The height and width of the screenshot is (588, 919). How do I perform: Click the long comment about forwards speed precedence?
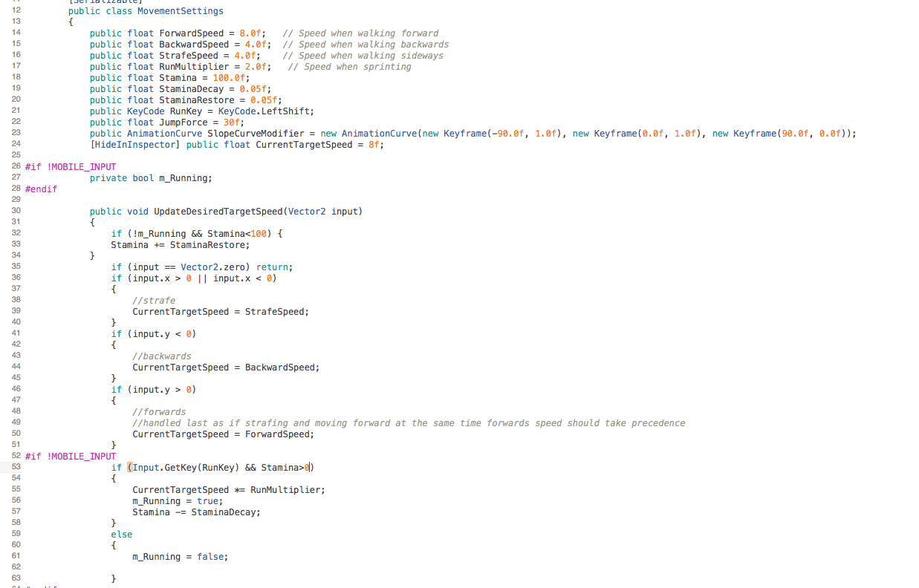point(409,423)
